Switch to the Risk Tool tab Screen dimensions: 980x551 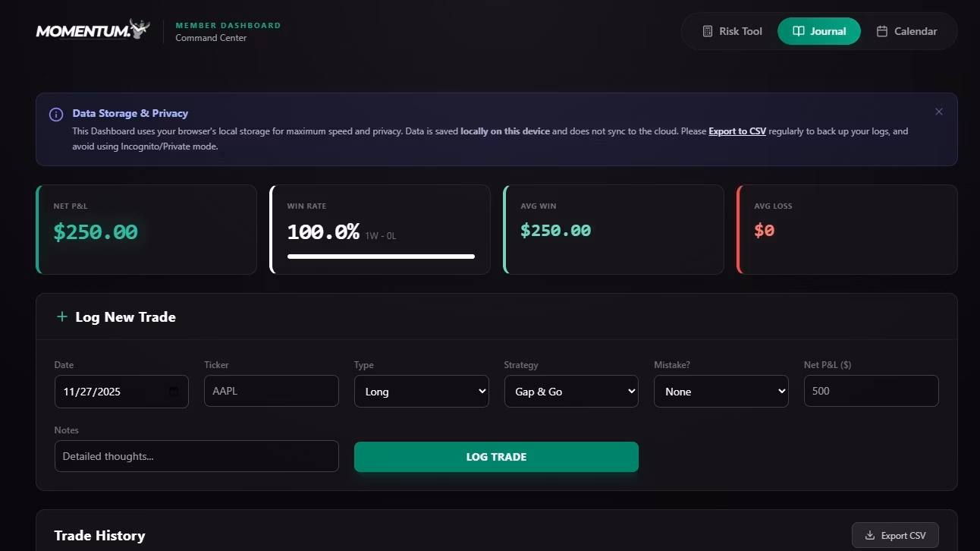732,31
